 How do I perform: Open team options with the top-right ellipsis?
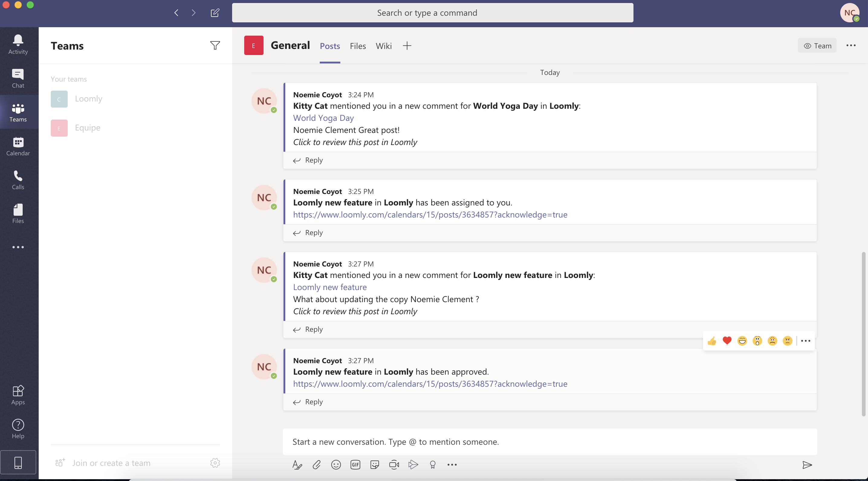tap(851, 46)
